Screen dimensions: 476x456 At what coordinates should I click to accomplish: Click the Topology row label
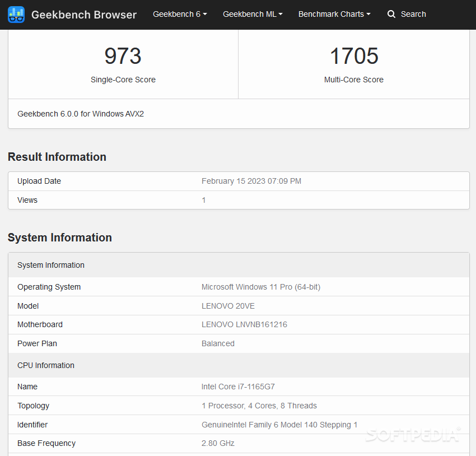[x=33, y=406]
